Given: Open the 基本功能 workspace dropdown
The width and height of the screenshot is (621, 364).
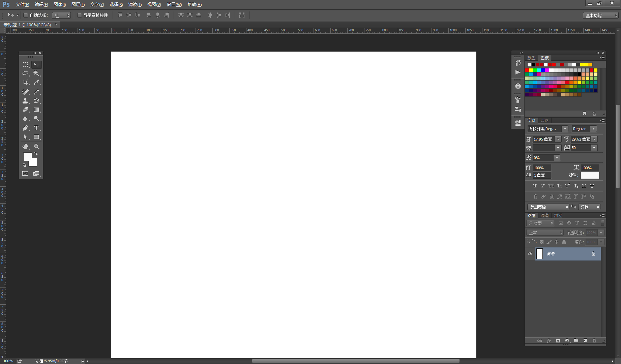Looking at the screenshot, I should pos(601,16).
